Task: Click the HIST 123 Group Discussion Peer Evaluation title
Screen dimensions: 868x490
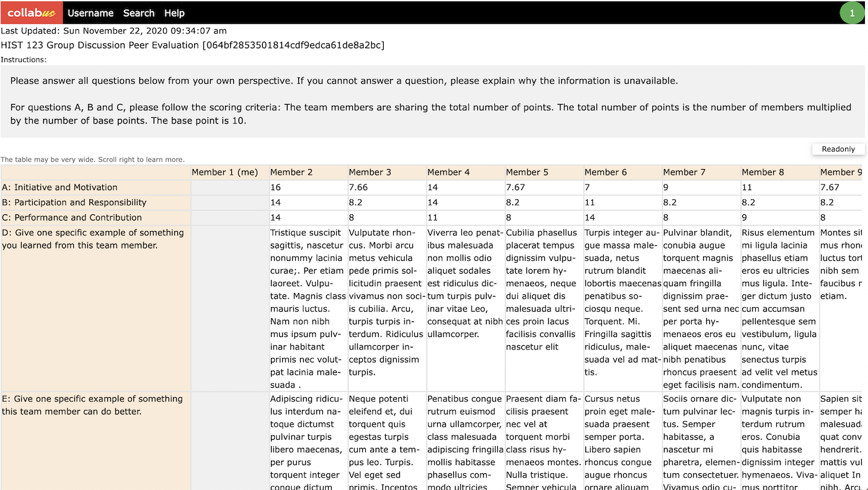Action: pos(193,45)
